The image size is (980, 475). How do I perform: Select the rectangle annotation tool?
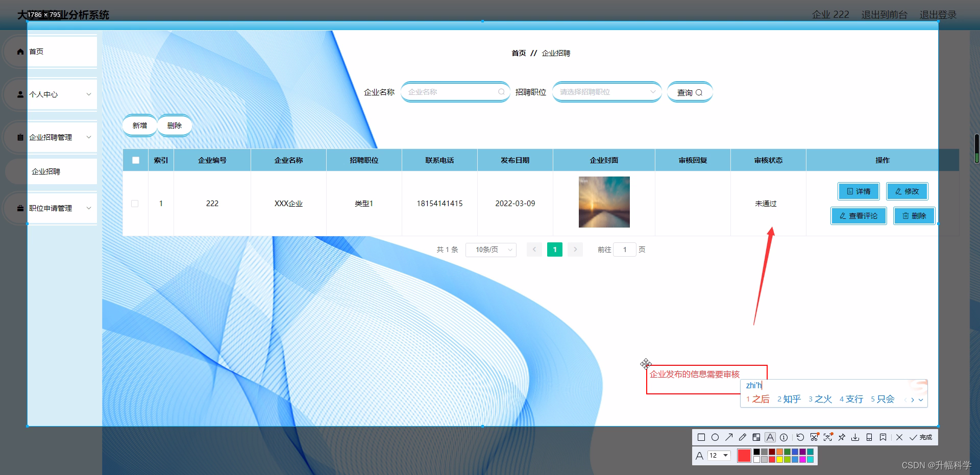tap(701, 437)
